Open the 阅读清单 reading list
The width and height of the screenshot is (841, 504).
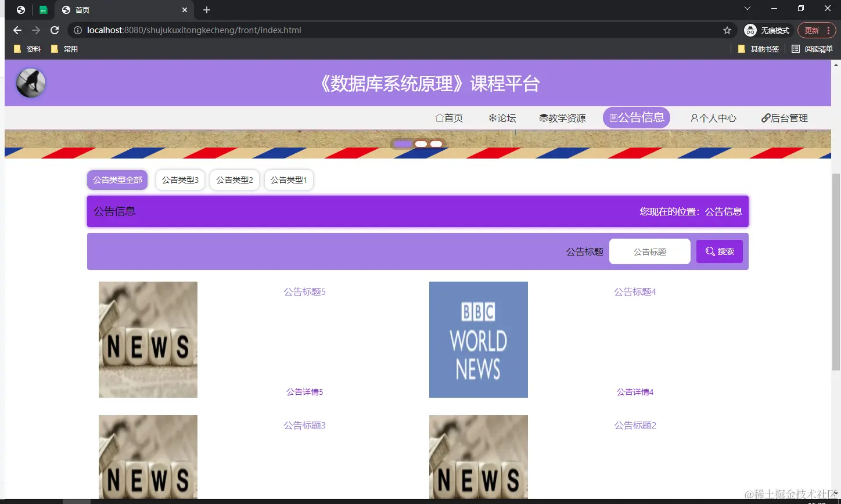pos(812,49)
